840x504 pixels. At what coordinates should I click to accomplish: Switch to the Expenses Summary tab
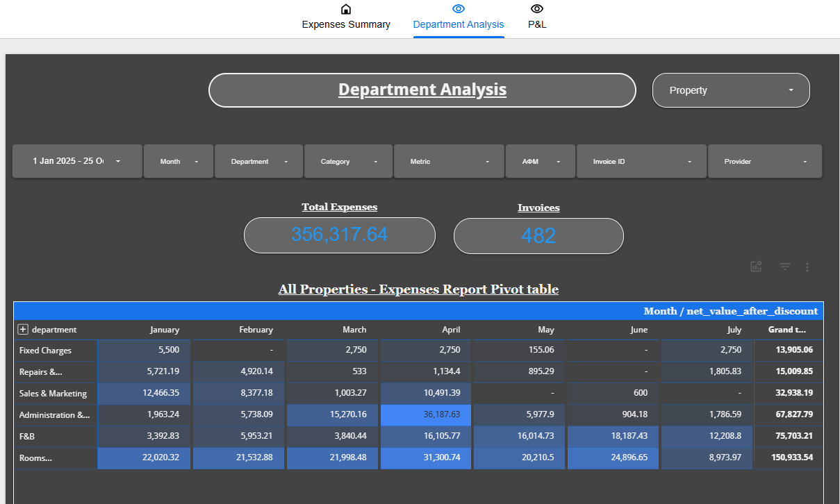tap(345, 24)
